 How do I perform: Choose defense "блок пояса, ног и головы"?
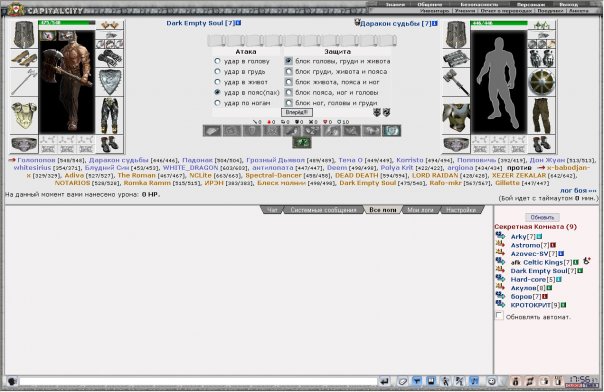coord(289,92)
